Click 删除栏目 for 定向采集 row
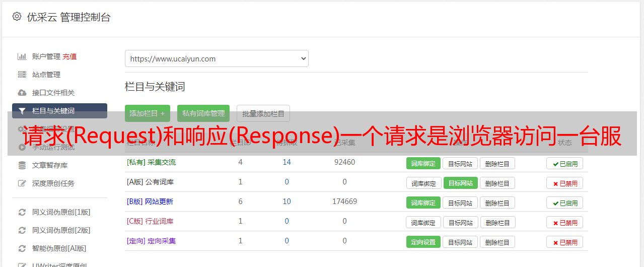 (x=497, y=242)
